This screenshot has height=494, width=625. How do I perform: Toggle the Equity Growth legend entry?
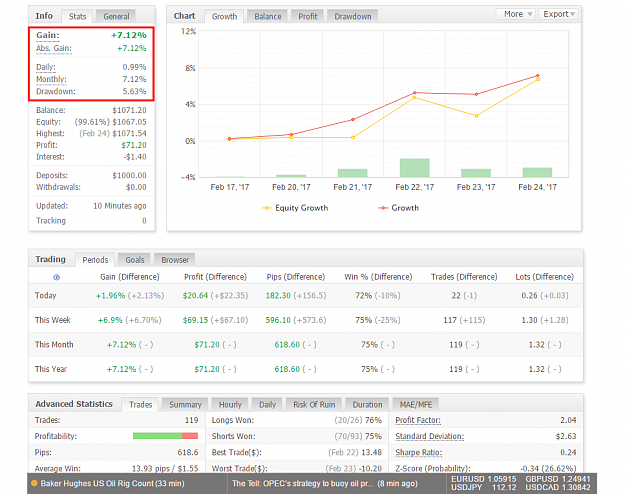295,208
